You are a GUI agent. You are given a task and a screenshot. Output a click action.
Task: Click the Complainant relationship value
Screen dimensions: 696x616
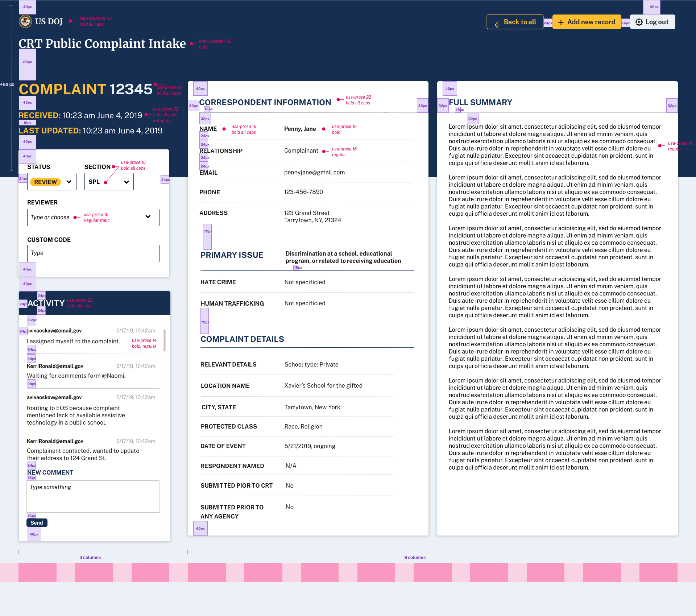(301, 150)
